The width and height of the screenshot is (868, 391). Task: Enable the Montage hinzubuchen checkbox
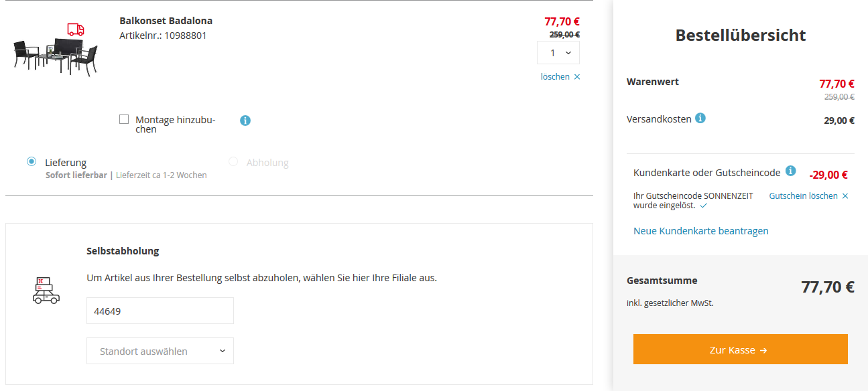124,119
